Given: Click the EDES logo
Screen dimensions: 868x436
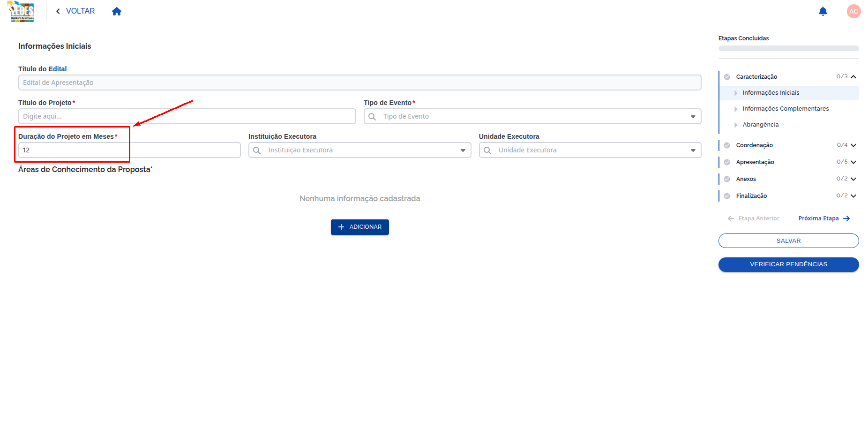Looking at the screenshot, I should [22, 11].
